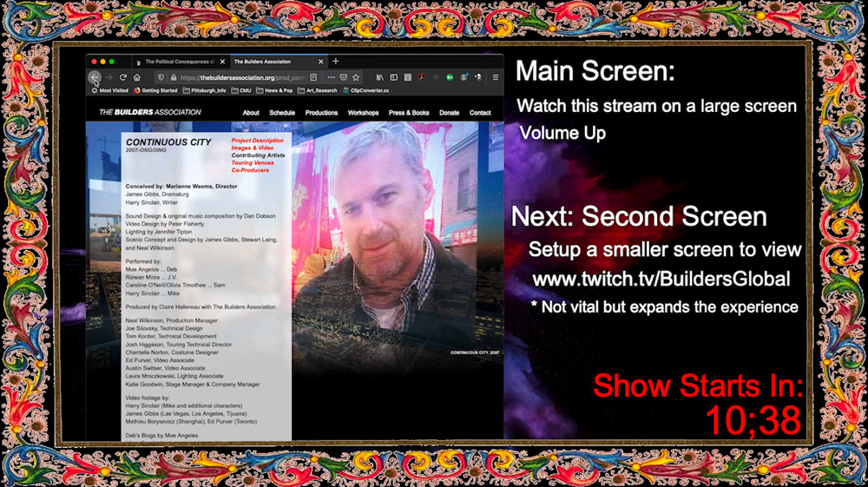Open the Images & Video link
The image size is (868, 487).
tap(253, 148)
